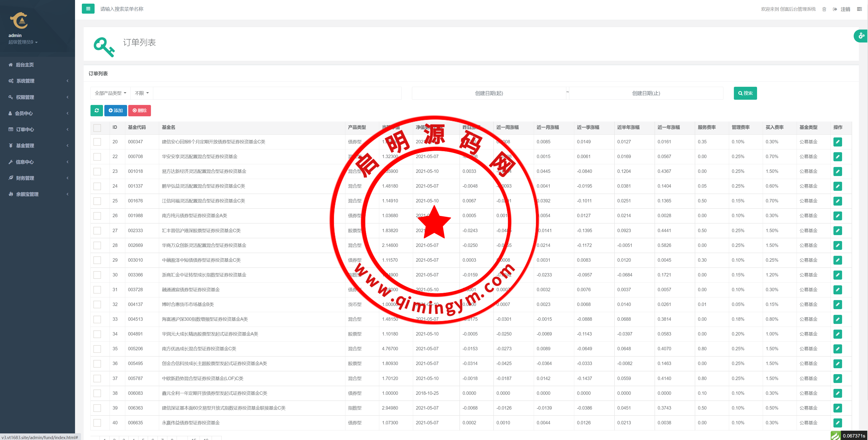The width and height of the screenshot is (868, 440).
Task: Open 后台主页 in the sidebar
Action: click(25, 65)
